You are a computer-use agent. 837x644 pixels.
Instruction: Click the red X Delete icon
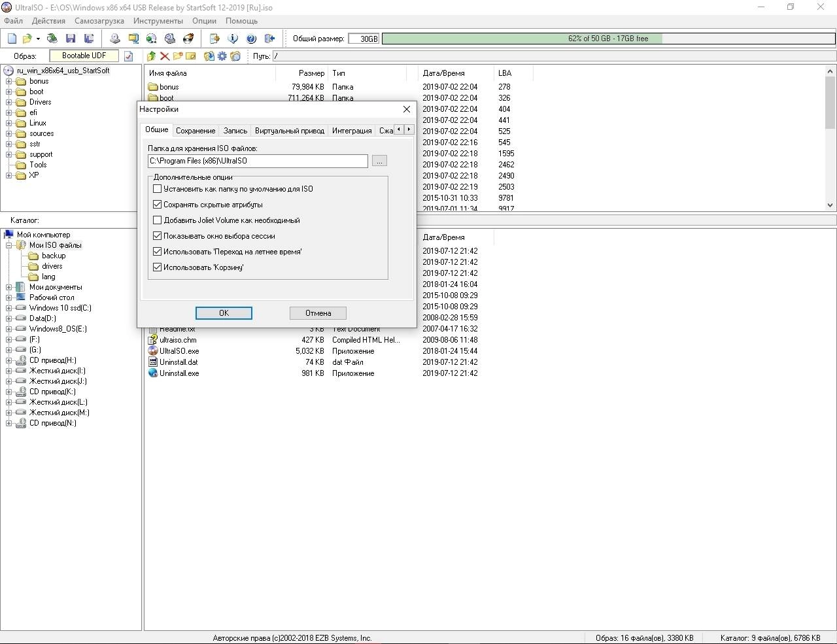(165, 56)
